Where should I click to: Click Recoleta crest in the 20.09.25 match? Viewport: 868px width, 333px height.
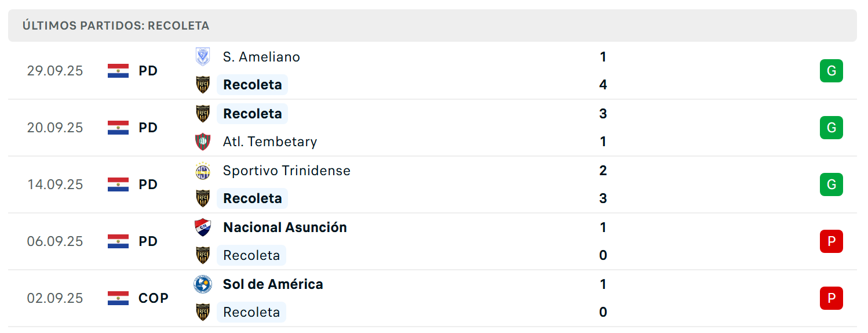click(203, 114)
